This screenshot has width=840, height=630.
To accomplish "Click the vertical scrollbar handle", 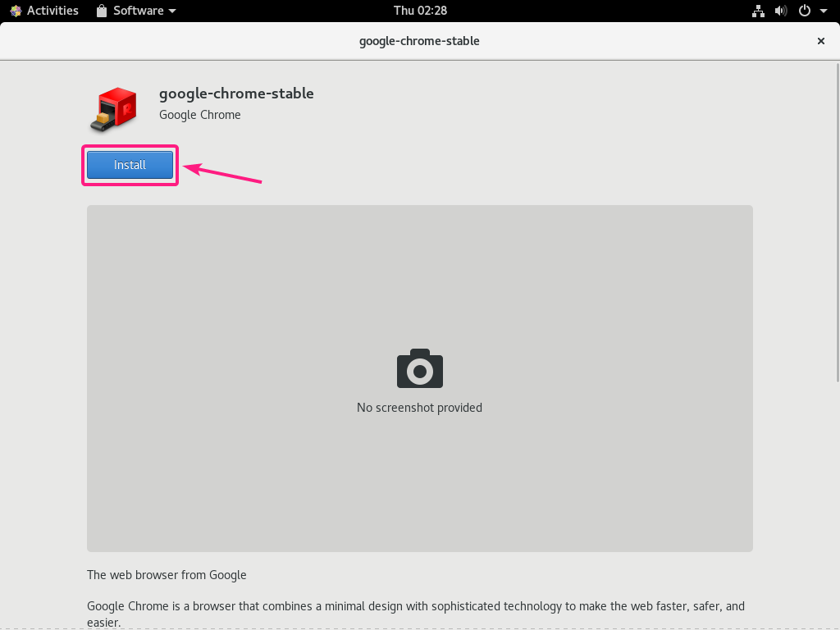I will click(838, 222).
